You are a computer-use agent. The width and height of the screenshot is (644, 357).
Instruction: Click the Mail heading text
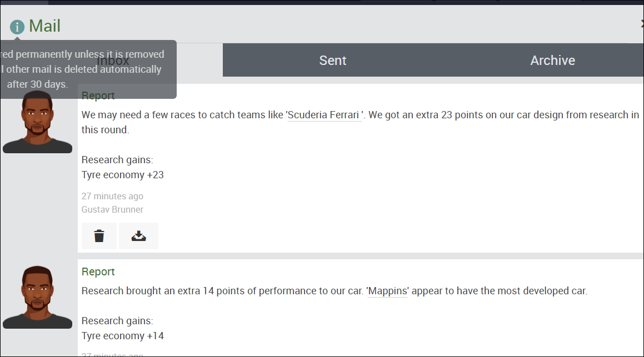(x=45, y=26)
